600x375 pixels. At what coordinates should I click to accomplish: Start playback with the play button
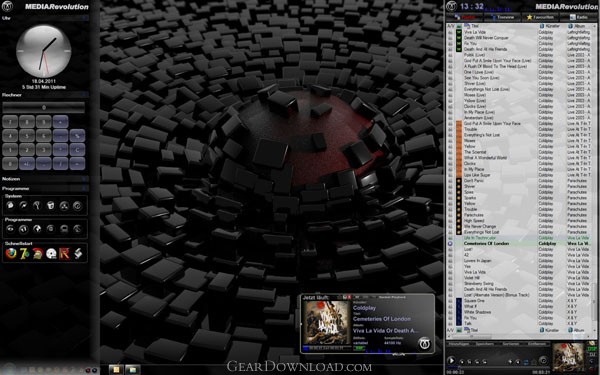click(451, 360)
